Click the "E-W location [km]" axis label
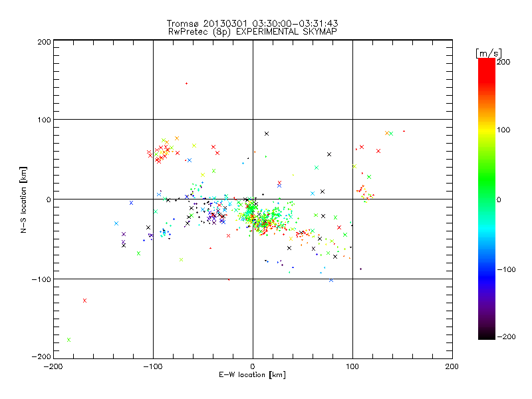The image size is (532, 399). [252, 374]
